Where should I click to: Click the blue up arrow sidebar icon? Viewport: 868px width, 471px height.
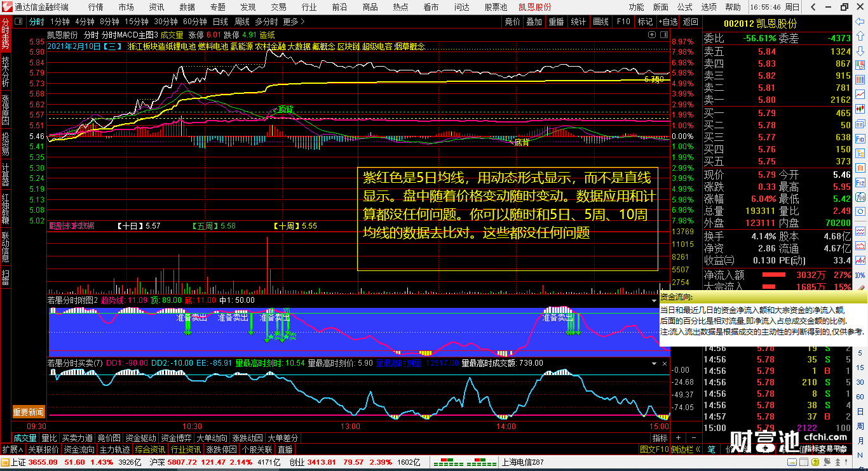pyautogui.click(x=860, y=36)
